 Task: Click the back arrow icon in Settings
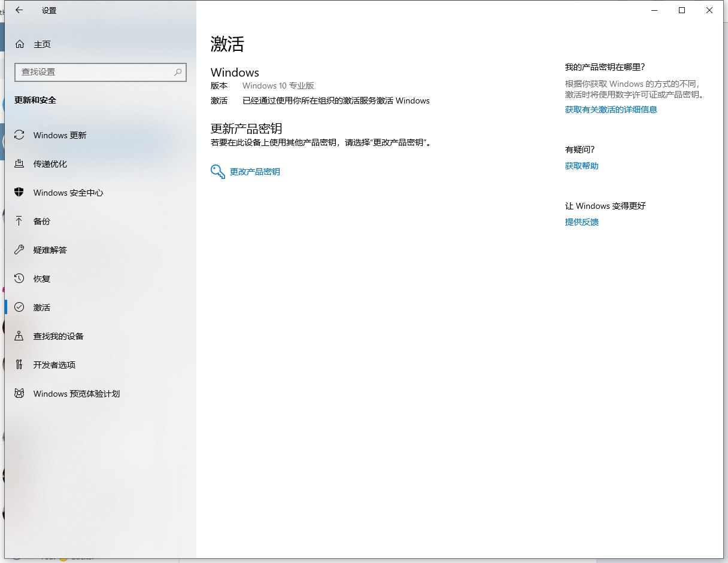(x=19, y=10)
